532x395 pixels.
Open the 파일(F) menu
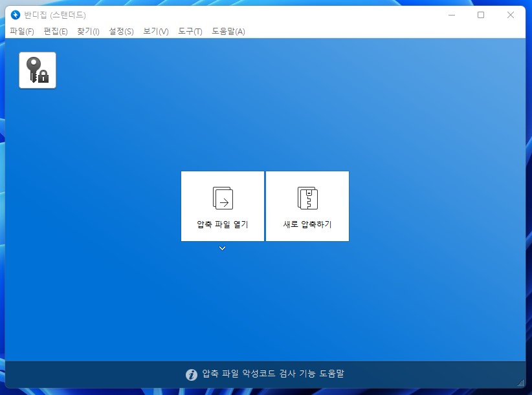point(22,32)
